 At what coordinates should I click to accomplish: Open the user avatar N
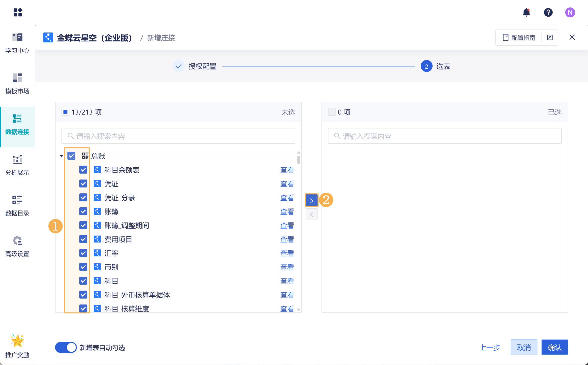click(570, 12)
